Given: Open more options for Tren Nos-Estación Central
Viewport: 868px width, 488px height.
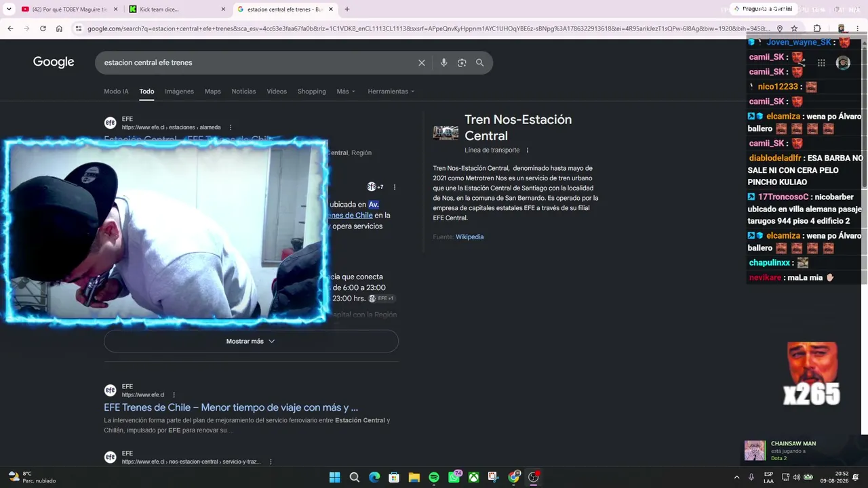Looking at the screenshot, I should tap(528, 150).
